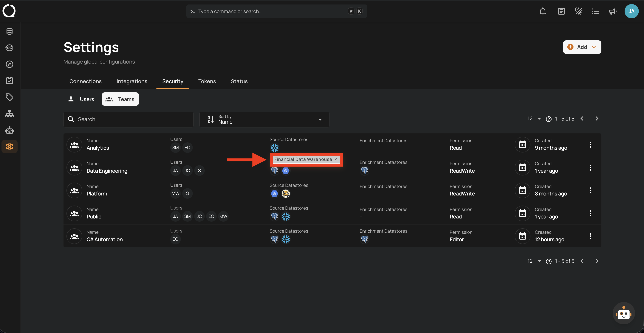The image size is (644, 333).
Task: Click the PostgreSQL source icon in Data Engineering row
Action: [x=275, y=171]
